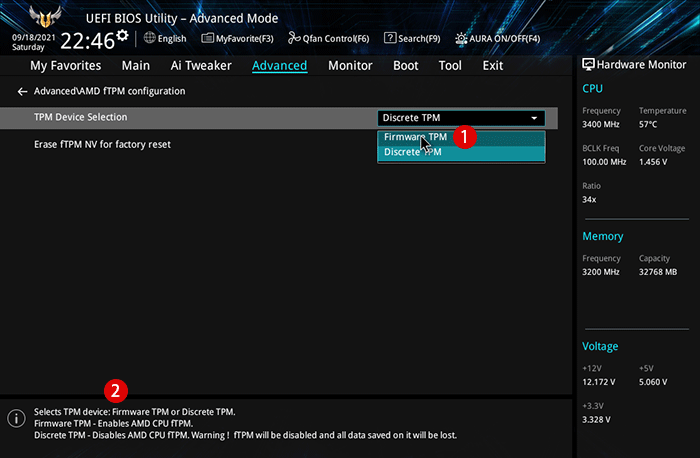This screenshot has width=700, height=458.
Task: Select the Advanced tab
Action: [279, 66]
